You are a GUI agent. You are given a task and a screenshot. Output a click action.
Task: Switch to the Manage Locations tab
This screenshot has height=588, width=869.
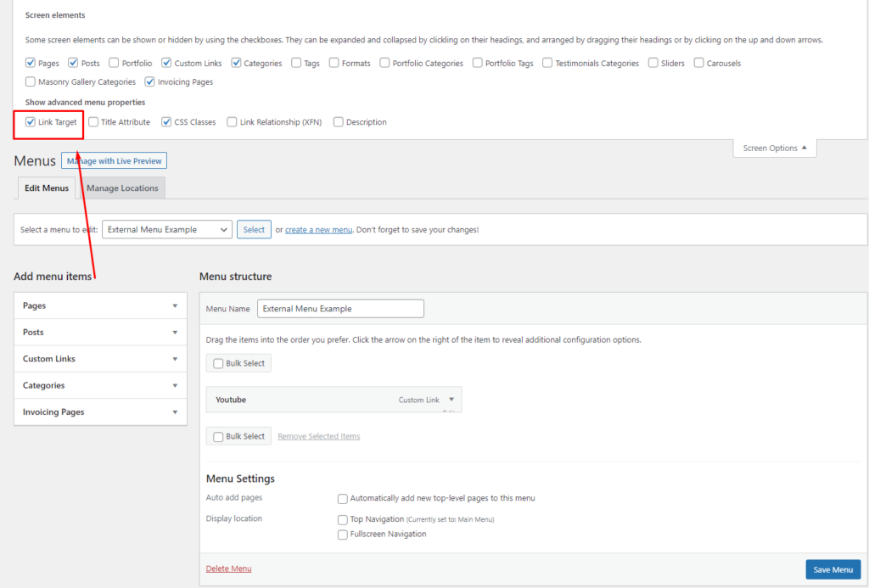point(121,188)
